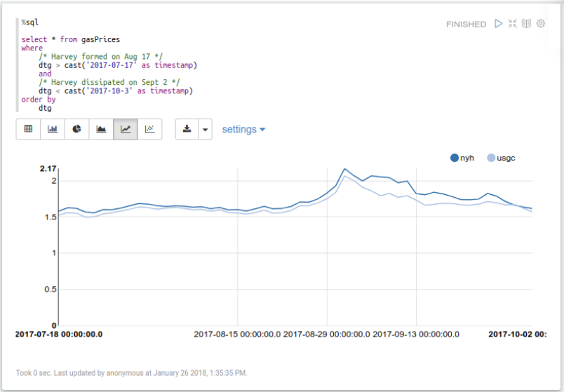Click the 2017-08-29 x-axis label
The height and width of the screenshot is (392, 564).
(x=327, y=334)
